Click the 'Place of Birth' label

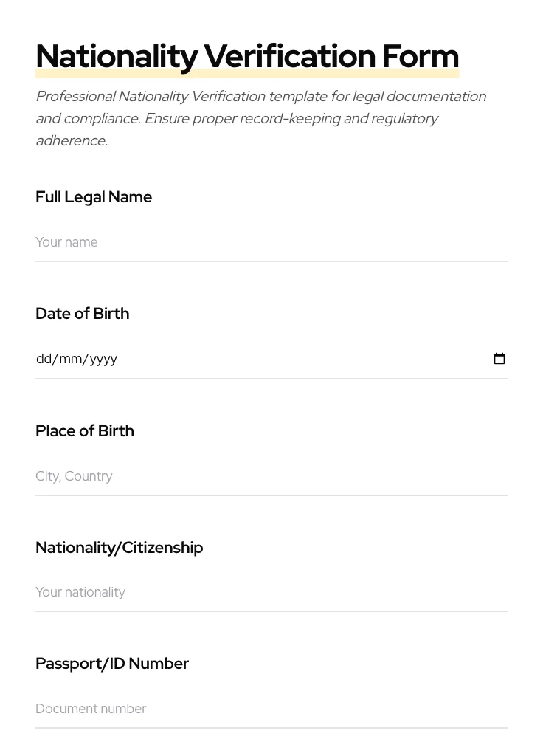coord(85,431)
